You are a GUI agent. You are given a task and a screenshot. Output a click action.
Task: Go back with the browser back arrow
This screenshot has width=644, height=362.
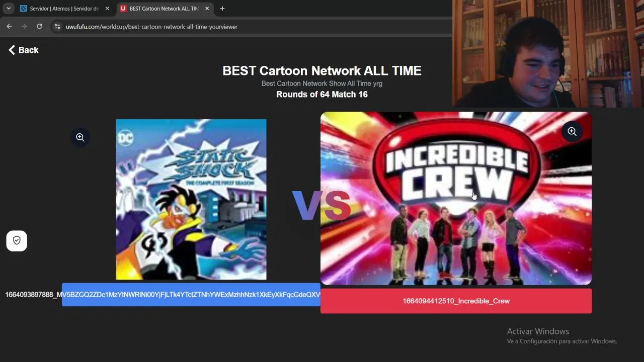tap(9, 26)
